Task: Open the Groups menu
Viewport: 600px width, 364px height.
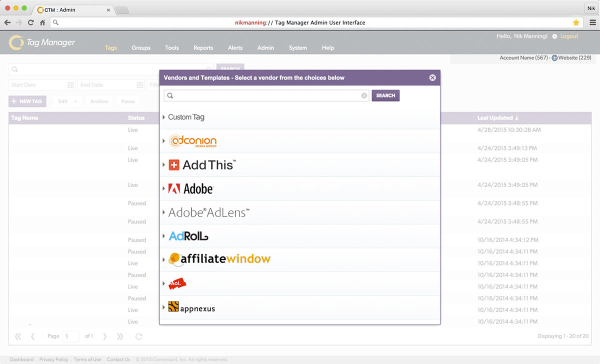Action: [x=141, y=48]
